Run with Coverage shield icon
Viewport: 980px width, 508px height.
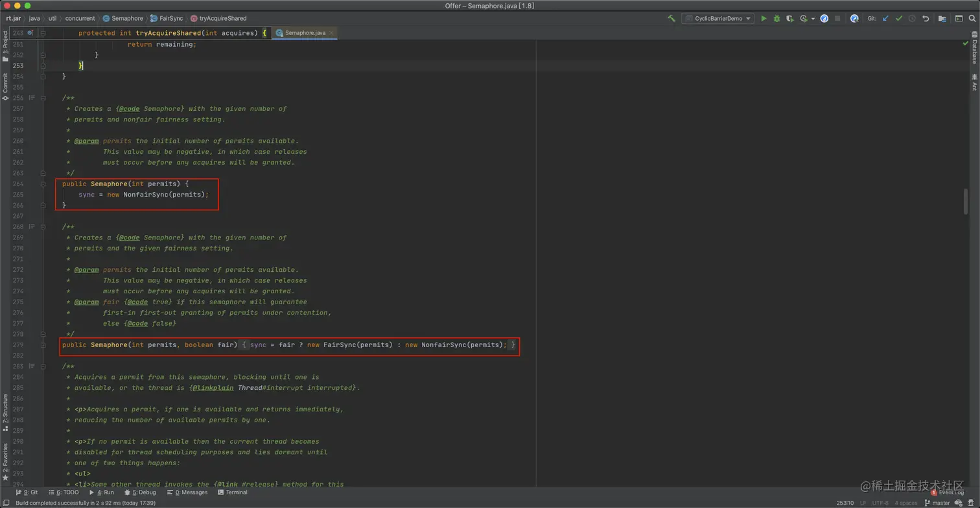[x=789, y=19]
